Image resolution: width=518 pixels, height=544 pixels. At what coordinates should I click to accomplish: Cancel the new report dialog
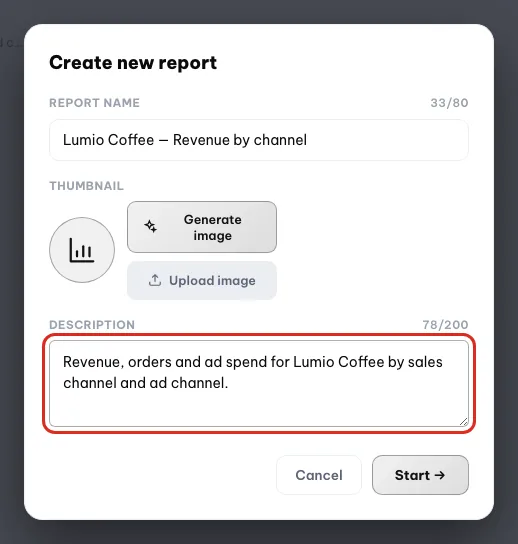click(319, 475)
